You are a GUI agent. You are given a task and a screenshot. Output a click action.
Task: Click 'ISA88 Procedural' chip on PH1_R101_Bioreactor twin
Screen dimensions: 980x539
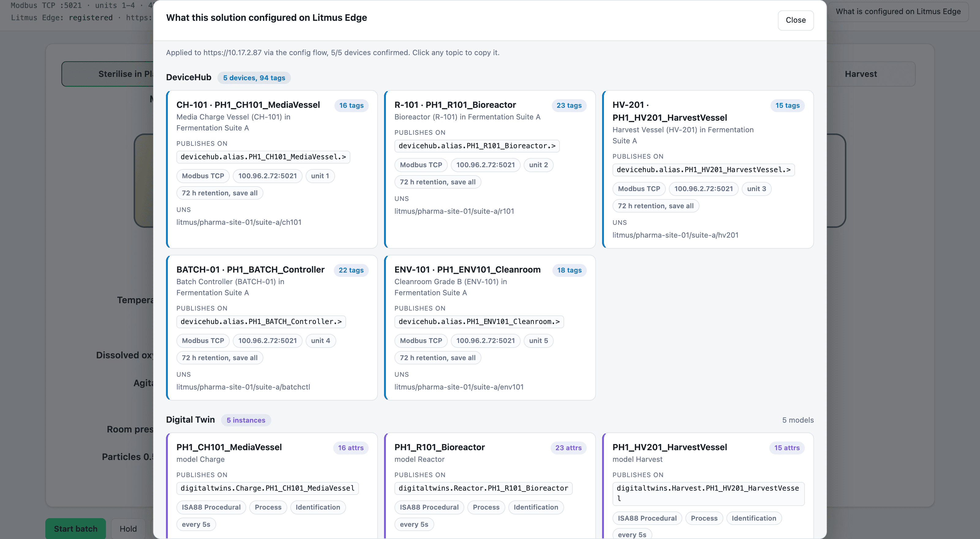pos(429,507)
